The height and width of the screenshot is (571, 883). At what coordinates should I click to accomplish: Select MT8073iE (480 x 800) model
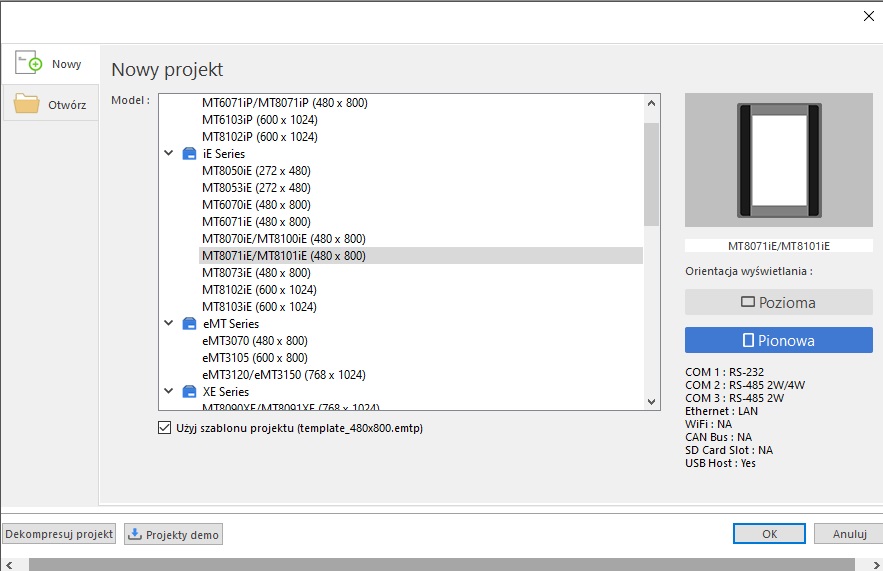(x=256, y=273)
